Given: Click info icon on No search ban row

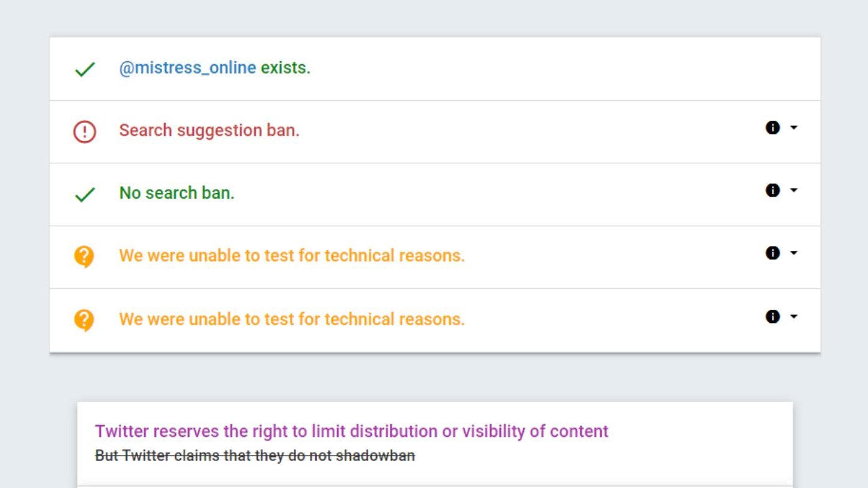Looking at the screenshot, I should click(x=772, y=190).
